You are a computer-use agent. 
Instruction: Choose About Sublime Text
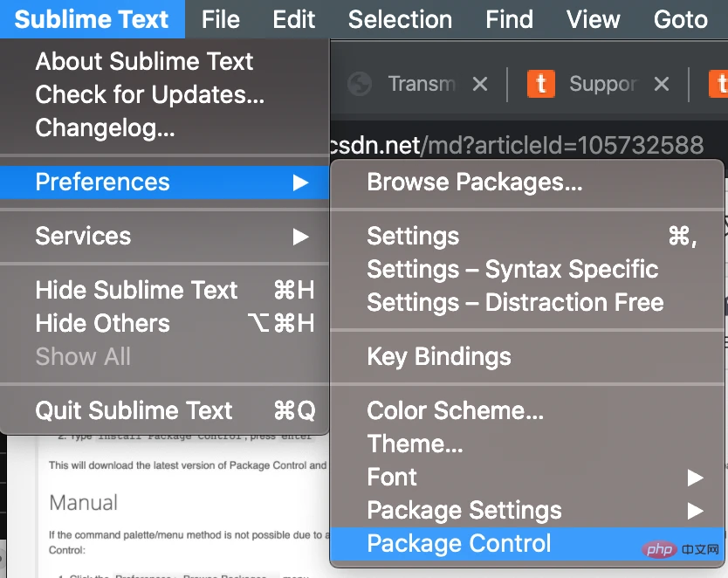[164, 61]
